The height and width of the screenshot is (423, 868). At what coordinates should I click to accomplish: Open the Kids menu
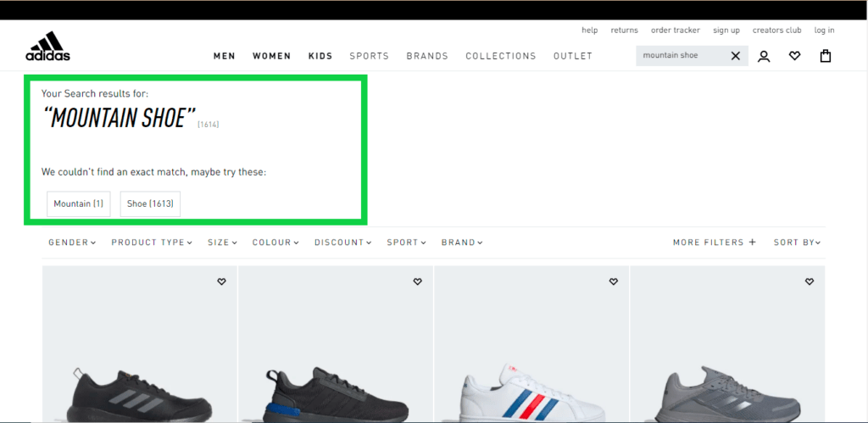pyautogui.click(x=320, y=56)
